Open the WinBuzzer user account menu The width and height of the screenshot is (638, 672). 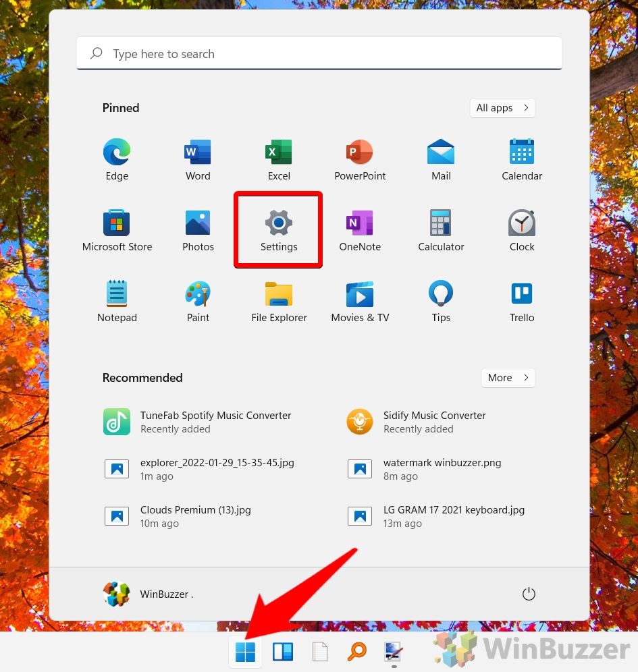149,594
